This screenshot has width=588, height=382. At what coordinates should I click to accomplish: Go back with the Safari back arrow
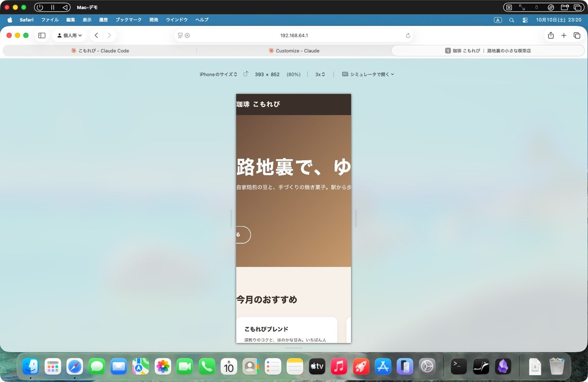[96, 36]
